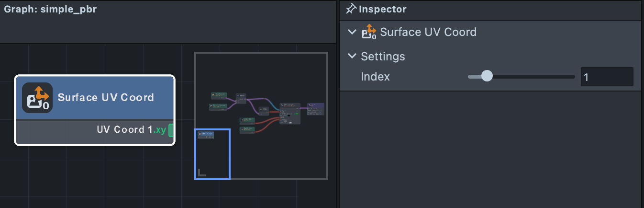This screenshot has height=208, width=644.
Task: Click the Settings section label
Action: point(383,56)
